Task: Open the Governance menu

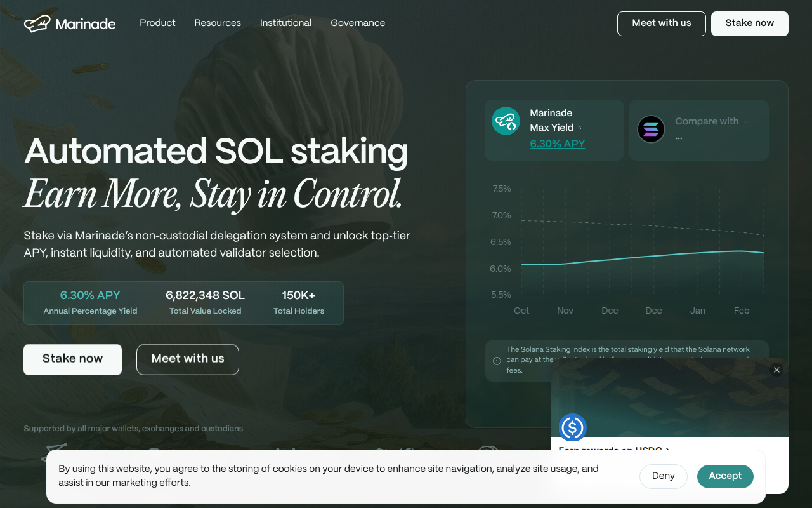Action: tap(358, 23)
